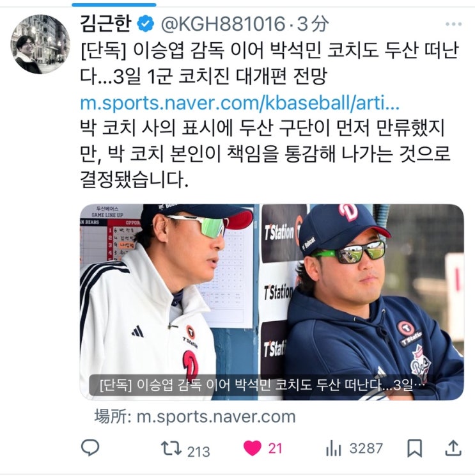Retweet this post via the retweet icon
The image size is (475, 476).
tap(171, 448)
